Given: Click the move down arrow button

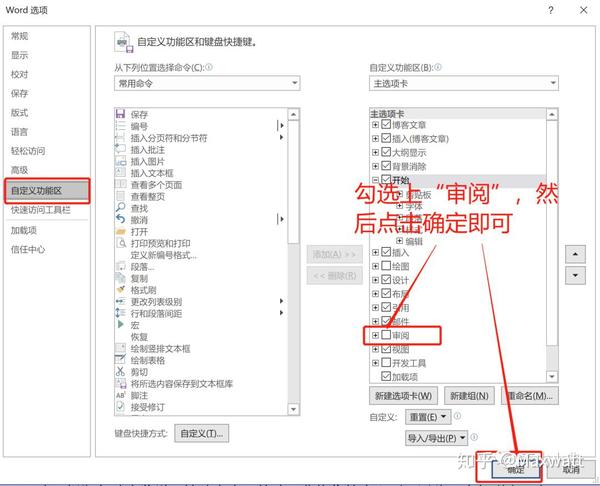Looking at the screenshot, I should point(575,276).
